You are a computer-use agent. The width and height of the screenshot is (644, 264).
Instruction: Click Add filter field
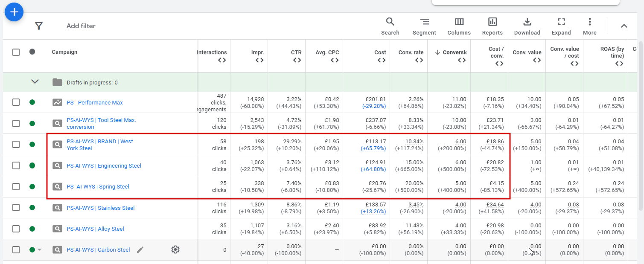tap(81, 26)
